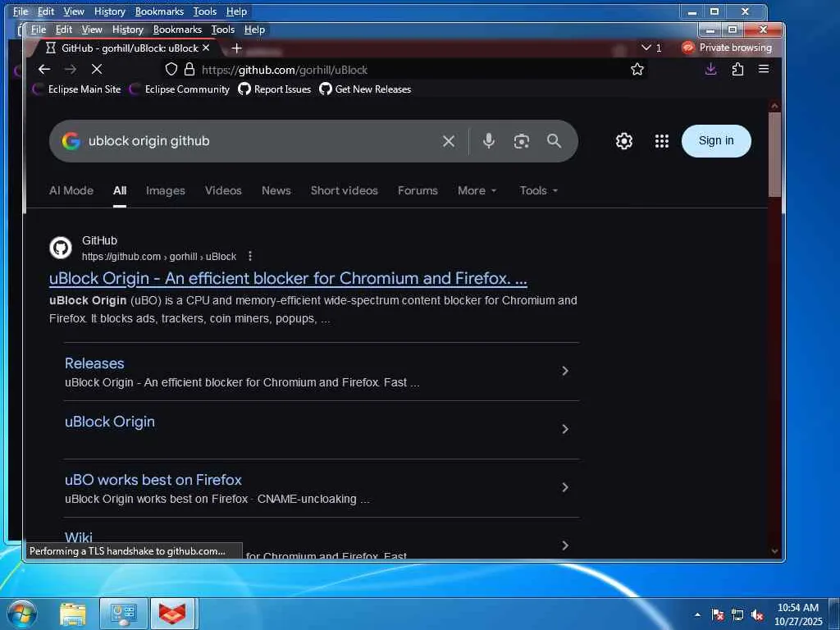Viewport: 840px width, 630px height.
Task: Clear the Google search box text
Action: 449,141
